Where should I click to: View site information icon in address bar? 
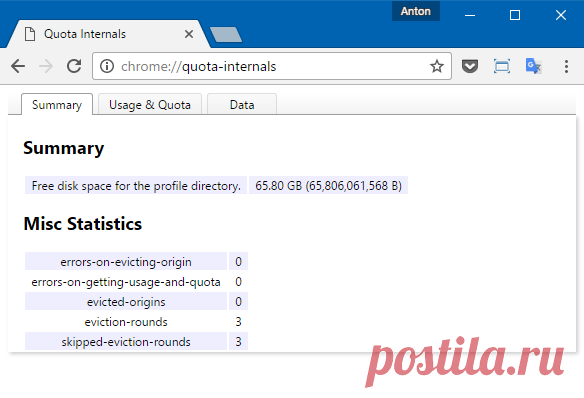(107, 66)
